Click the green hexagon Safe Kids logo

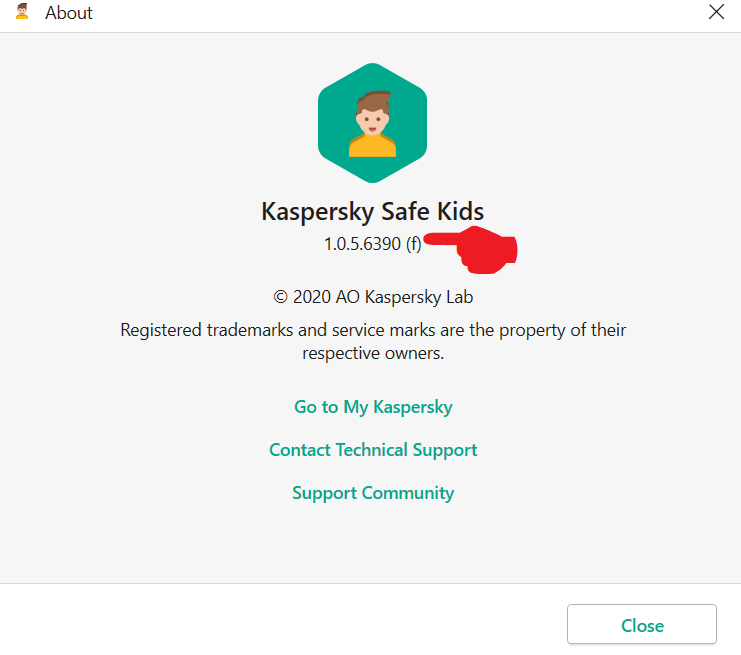(x=372, y=123)
